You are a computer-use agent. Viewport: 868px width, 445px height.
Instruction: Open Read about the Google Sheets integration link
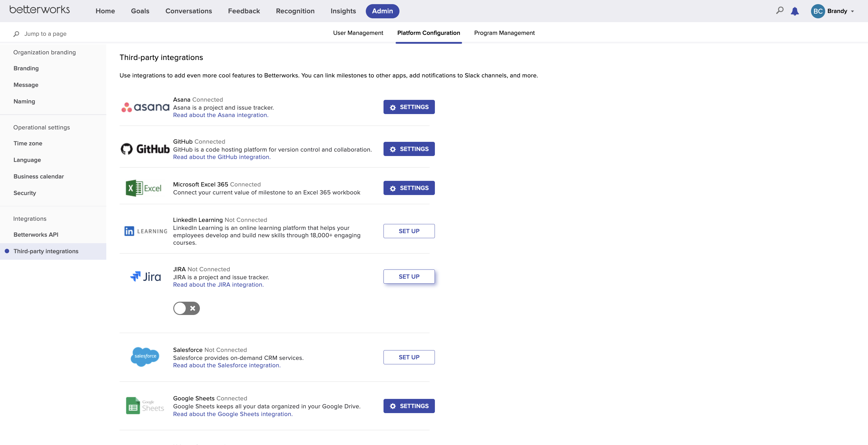[x=233, y=414]
